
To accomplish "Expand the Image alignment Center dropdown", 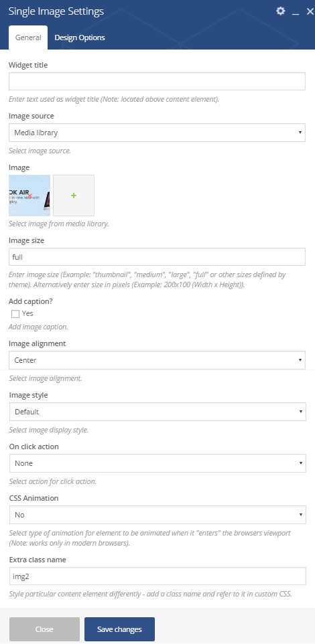I will (157, 360).
